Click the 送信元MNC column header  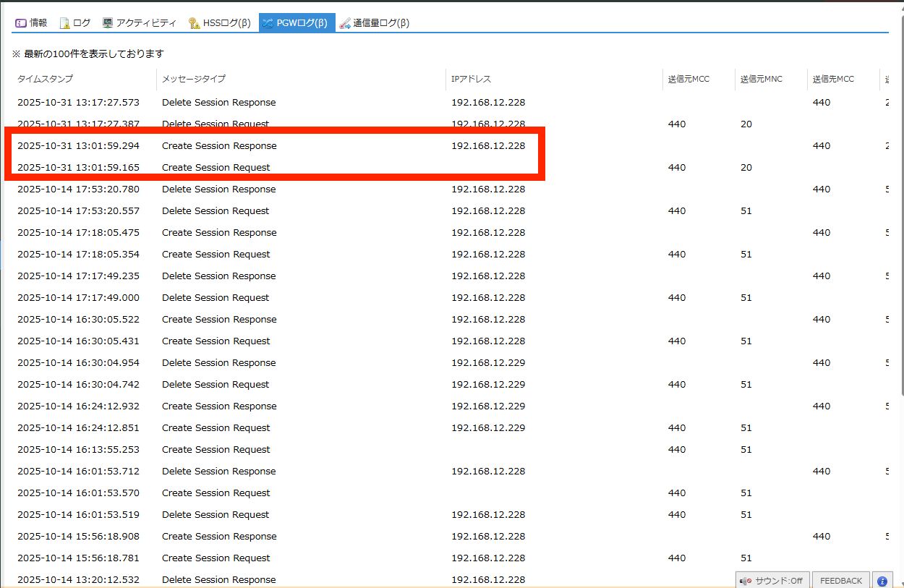pos(761,79)
